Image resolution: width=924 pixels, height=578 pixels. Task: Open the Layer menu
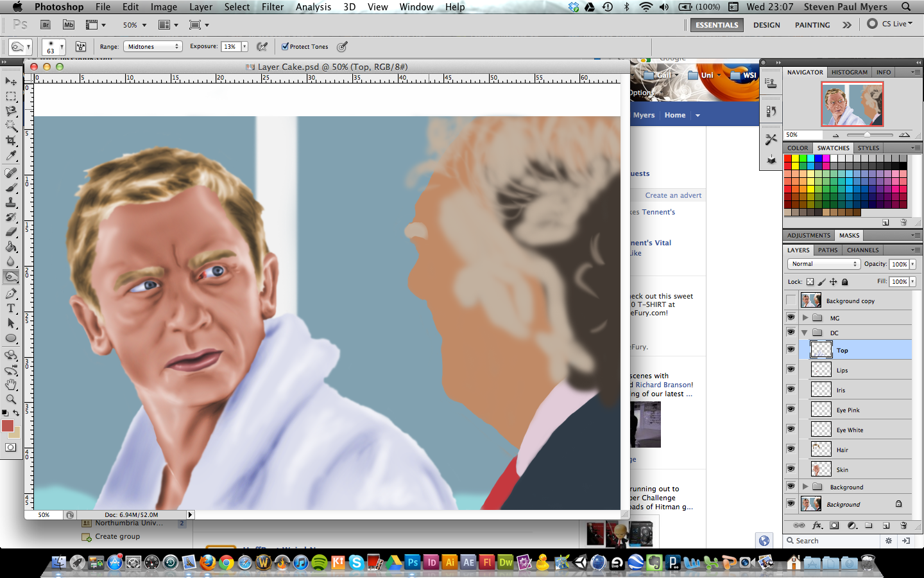point(201,6)
